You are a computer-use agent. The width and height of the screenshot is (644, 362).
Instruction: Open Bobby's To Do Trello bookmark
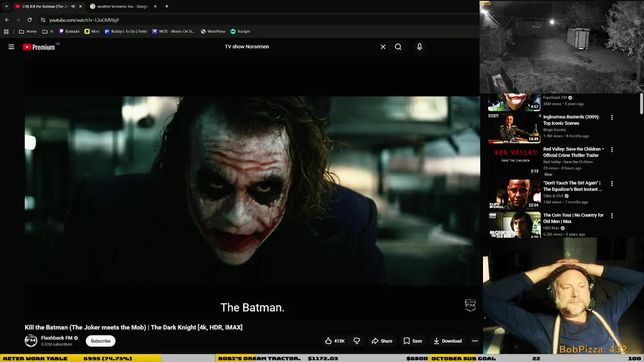[126, 31]
